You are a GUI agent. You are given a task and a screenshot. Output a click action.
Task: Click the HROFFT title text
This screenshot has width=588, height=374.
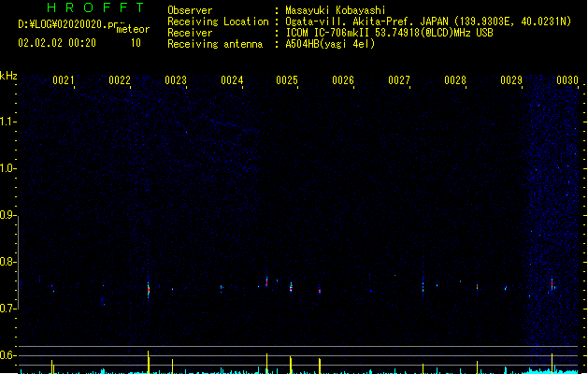pos(95,7)
